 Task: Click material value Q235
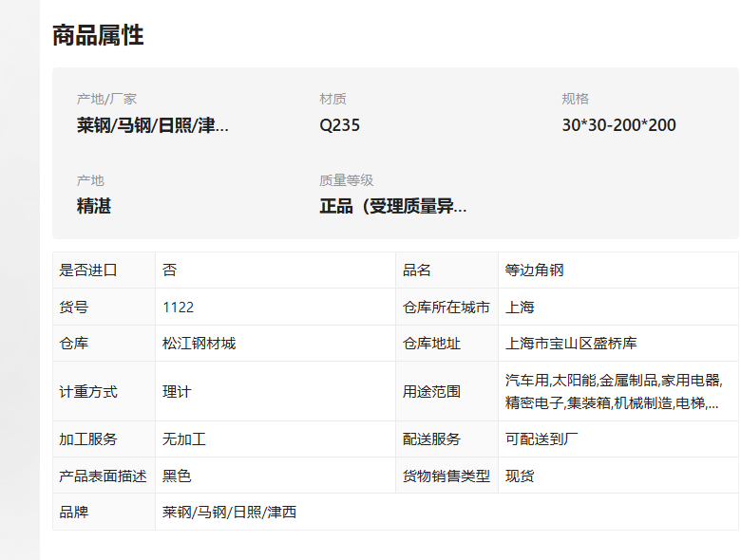click(x=339, y=125)
